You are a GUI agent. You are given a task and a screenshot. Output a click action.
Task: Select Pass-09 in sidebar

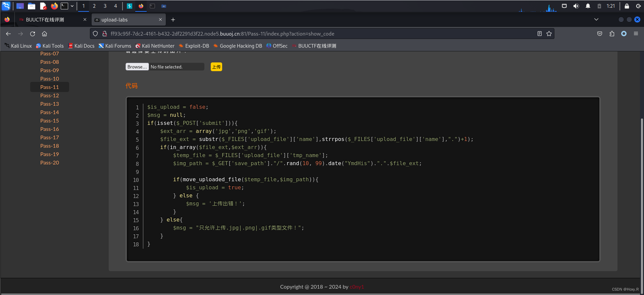[x=50, y=70]
